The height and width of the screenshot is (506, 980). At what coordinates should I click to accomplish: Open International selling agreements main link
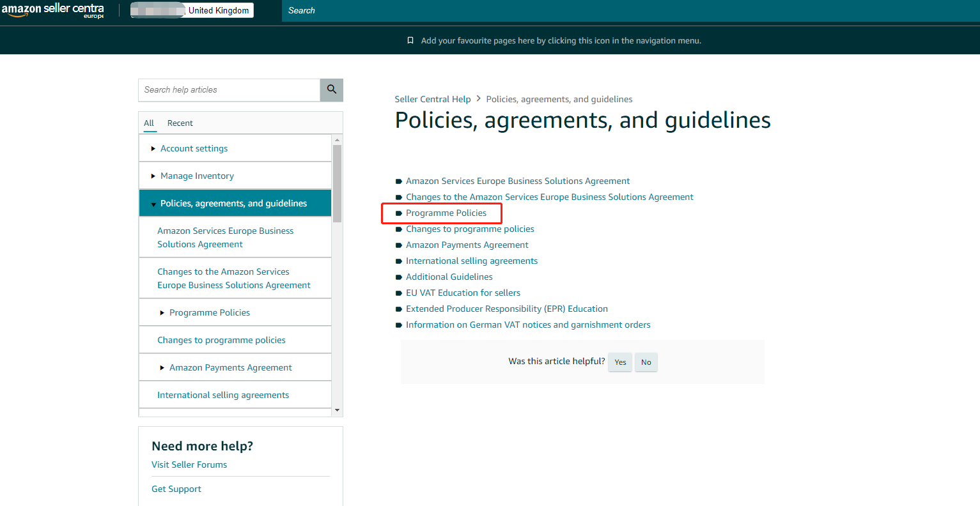pos(472,261)
